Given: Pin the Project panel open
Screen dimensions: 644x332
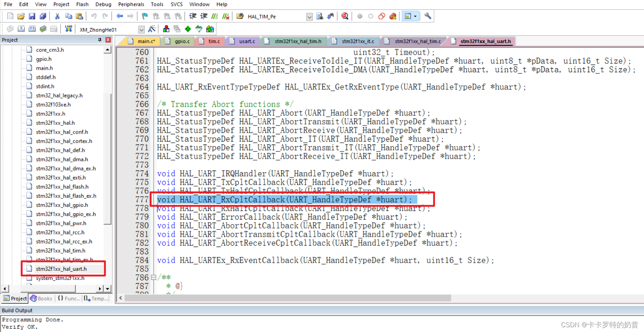Looking at the screenshot, I should pos(99,40).
